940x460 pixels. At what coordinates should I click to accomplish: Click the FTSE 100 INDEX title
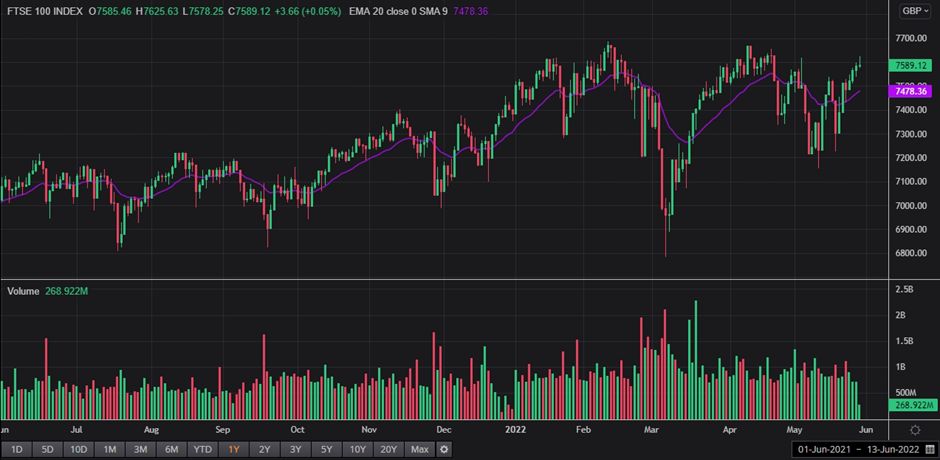pyautogui.click(x=45, y=11)
